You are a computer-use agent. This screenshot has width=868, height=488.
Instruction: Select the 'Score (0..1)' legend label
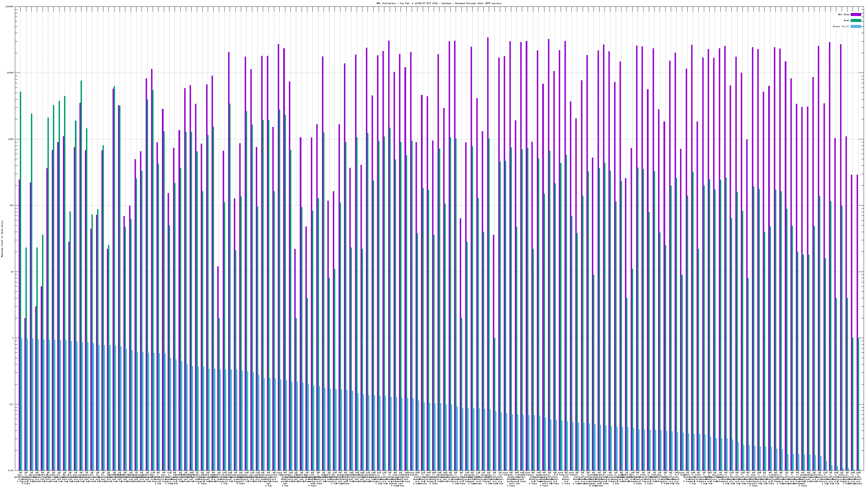point(841,26)
